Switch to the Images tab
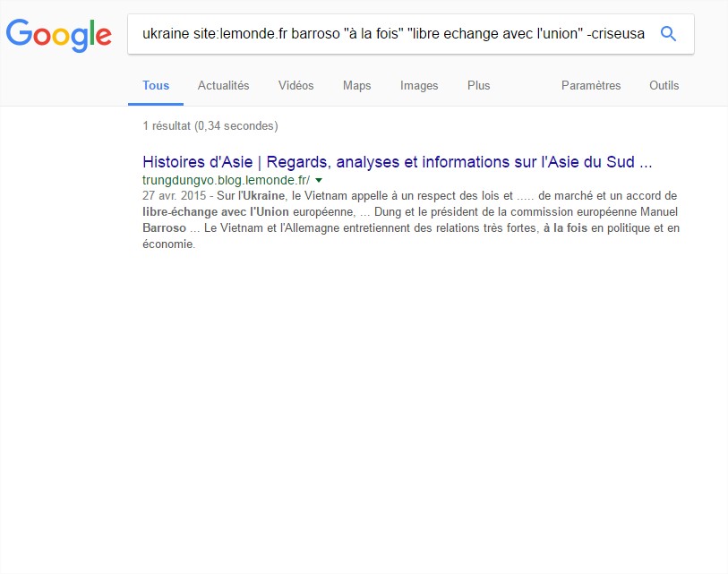728x574 pixels. coord(419,85)
